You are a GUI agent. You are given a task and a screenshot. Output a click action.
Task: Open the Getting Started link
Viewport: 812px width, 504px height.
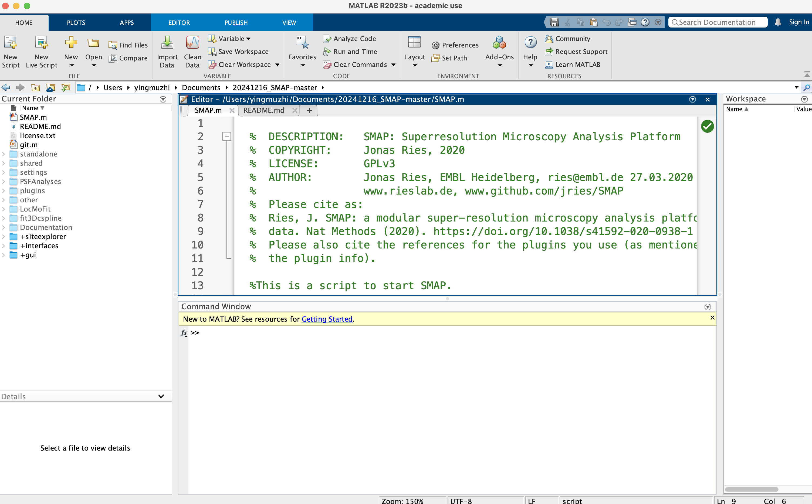[x=327, y=319]
